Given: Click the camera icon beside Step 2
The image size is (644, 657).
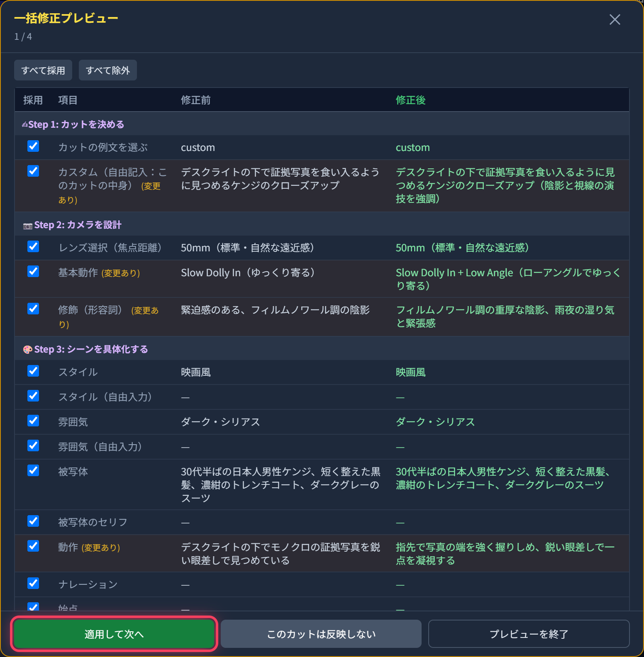Looking at the screenshot, I should (x=28, y=226).
